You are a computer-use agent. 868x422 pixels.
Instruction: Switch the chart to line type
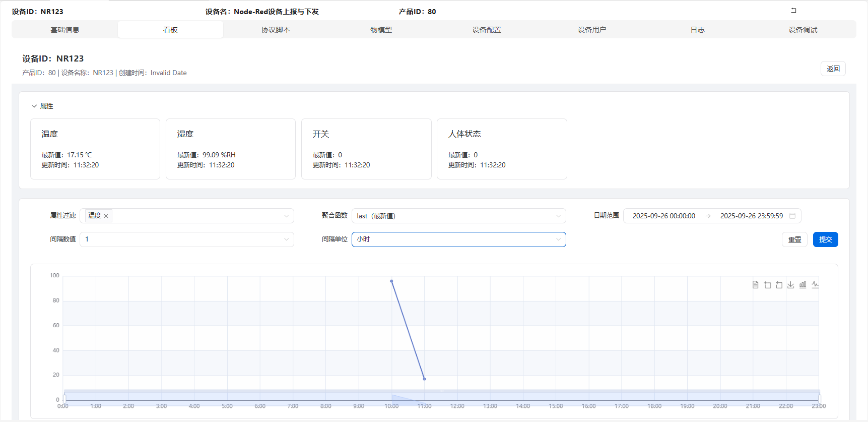815,285
